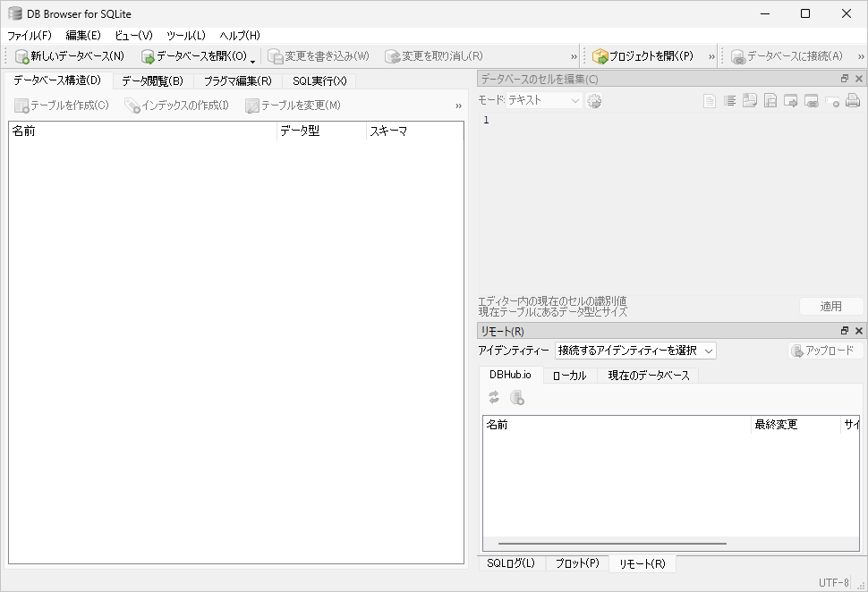Import data into cell from file
The width and height of the screenshot is (868, 592).
tap(750, 100)
